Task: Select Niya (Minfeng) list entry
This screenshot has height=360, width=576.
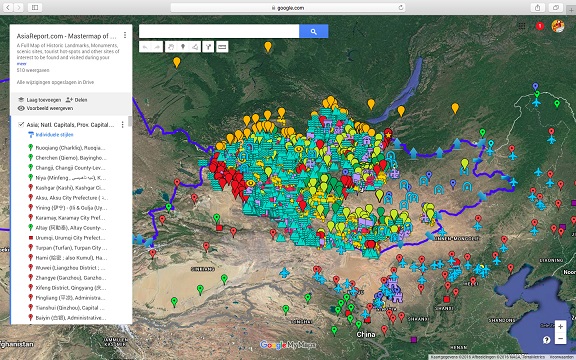Action: click(70, 178)
